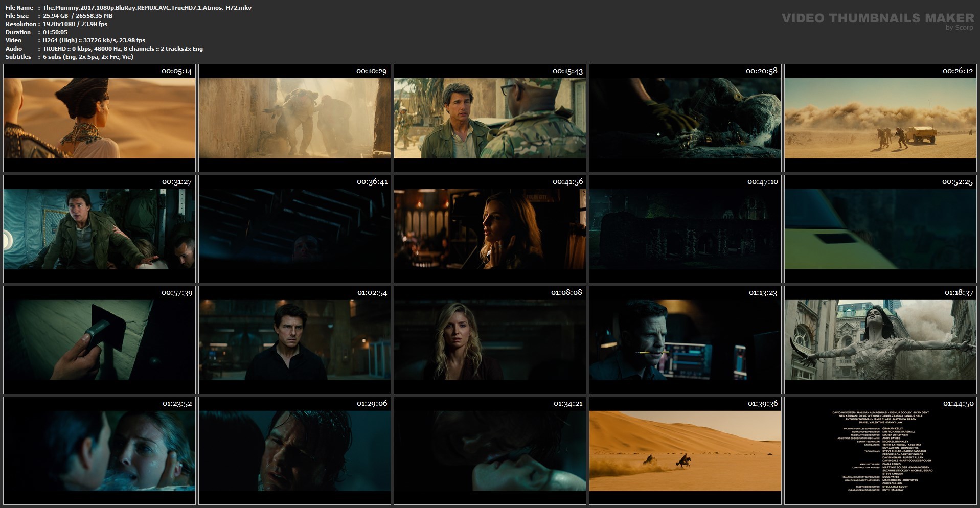This screenshot has height=508, width=980.
Task: Click the file name The.Mummy.2017 mkv text
Action: [x=147, y=8]
